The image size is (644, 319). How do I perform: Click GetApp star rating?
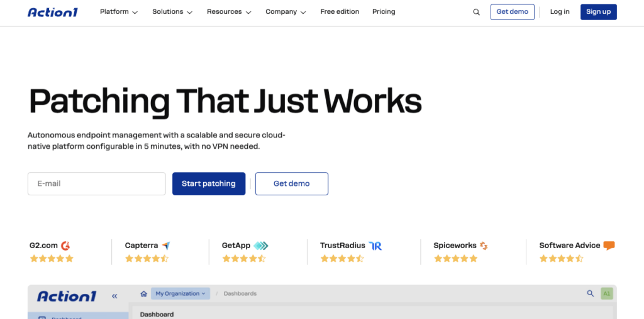(244, 259)
